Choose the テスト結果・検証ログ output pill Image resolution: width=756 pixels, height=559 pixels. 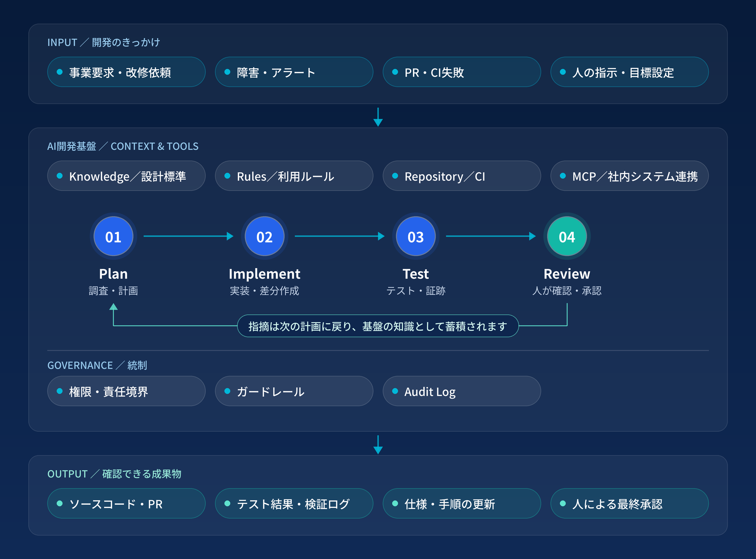(294, 504)
